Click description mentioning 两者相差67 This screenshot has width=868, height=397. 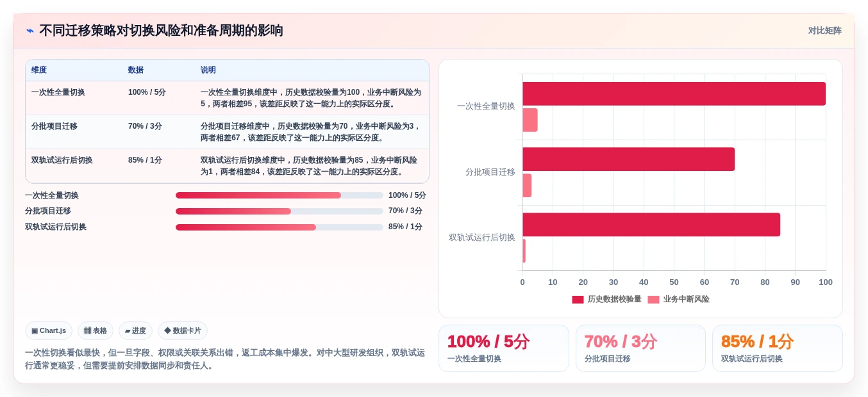[311, 132]
